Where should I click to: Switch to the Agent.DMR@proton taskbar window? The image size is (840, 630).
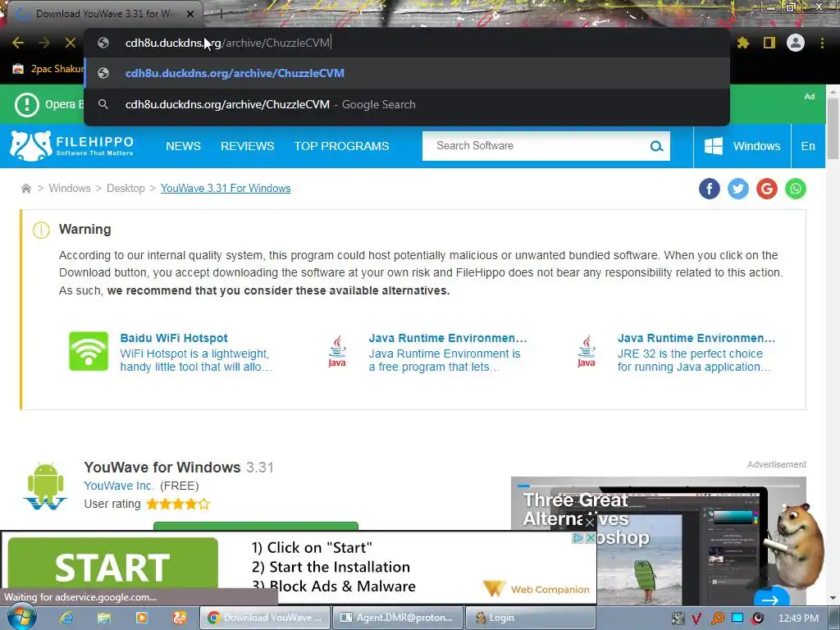coord(398,618)
